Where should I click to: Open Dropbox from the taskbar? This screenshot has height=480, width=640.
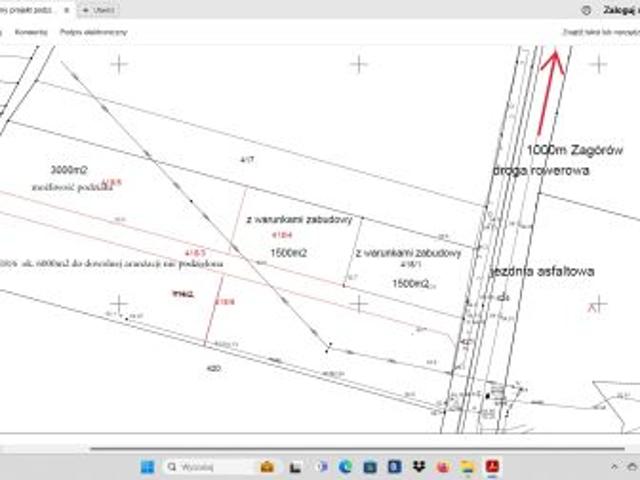click(x=418, y=466)
